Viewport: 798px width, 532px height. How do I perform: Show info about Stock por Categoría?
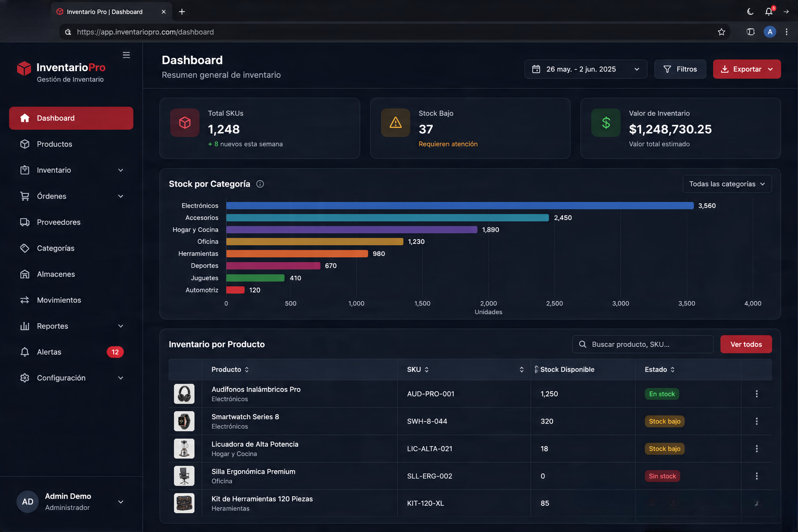(x=260, y=184)
